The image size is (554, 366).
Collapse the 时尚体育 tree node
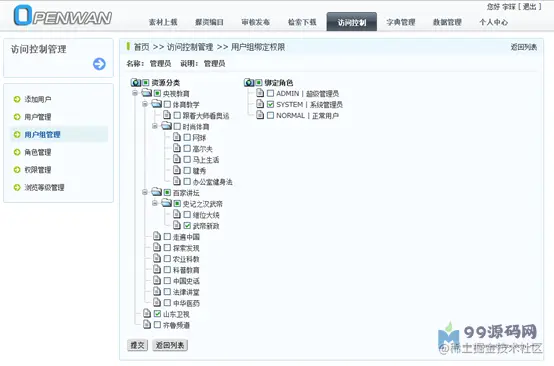[155, 126]
